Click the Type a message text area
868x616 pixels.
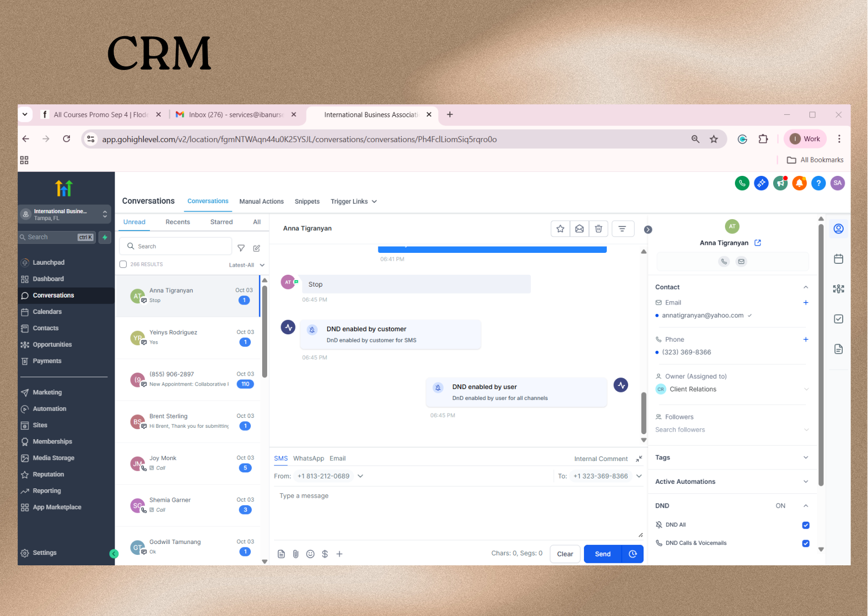458,513
